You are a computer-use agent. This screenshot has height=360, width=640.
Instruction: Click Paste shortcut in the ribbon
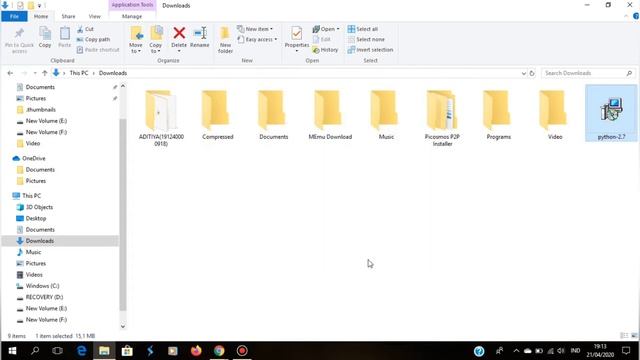(x=98, y=50)
